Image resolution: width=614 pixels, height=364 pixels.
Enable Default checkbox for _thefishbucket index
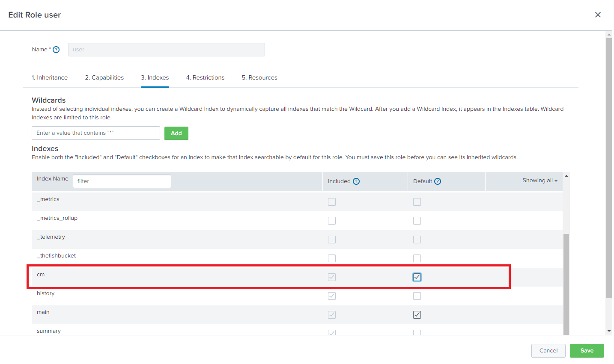[x=417, y=258]
